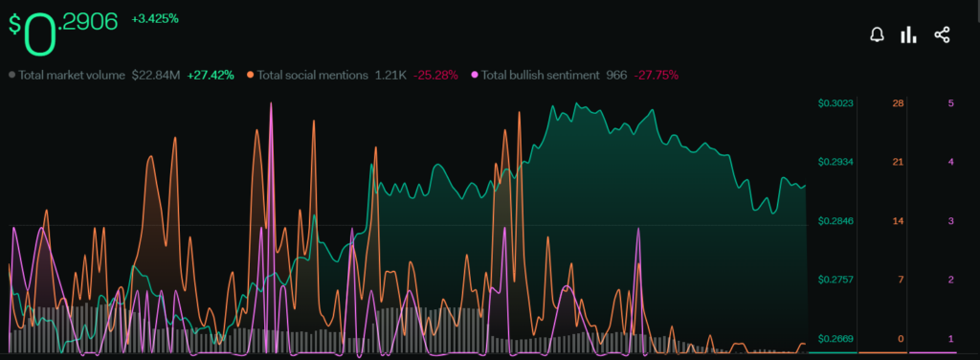
Task: Click the -27.75% sentiment change
Action: [656, 75]
